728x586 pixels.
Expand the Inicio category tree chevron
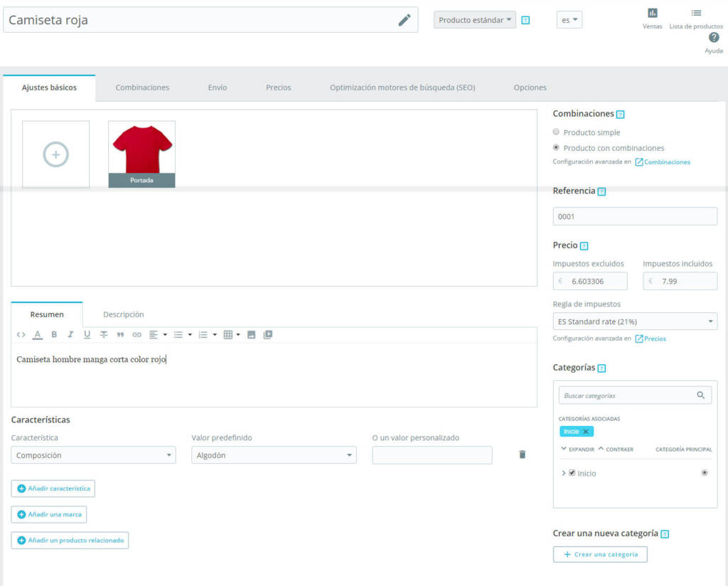click(563, 473)
